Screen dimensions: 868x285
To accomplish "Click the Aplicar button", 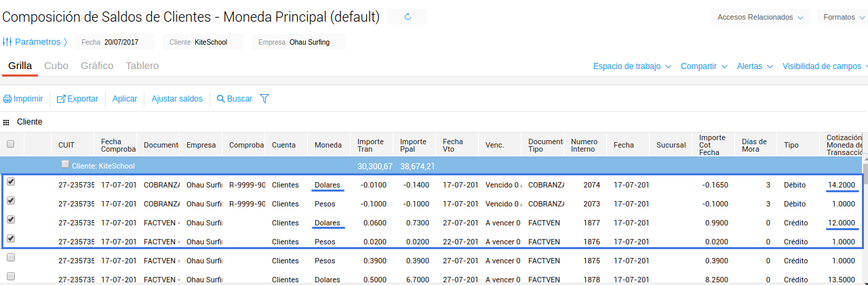I will tap(125, 99).
